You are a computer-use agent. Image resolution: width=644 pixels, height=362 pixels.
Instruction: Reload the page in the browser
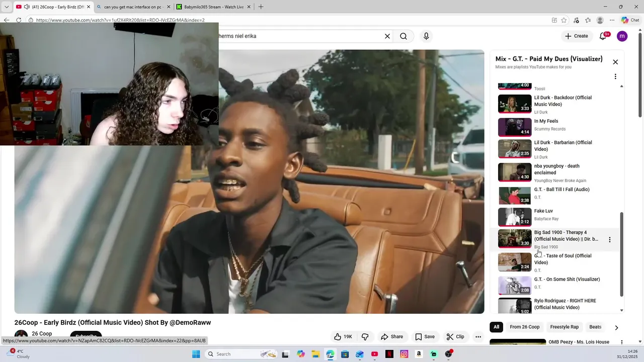point(19,20)
